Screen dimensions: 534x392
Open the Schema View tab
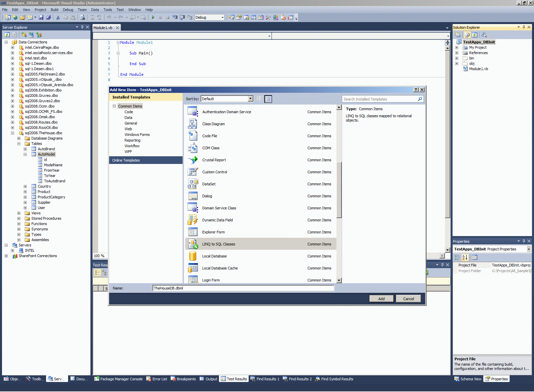468,379
